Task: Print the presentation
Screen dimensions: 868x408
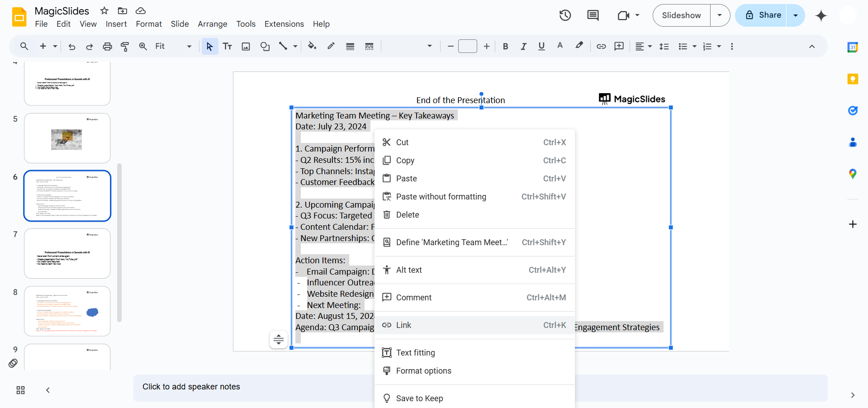Action: 107,46
